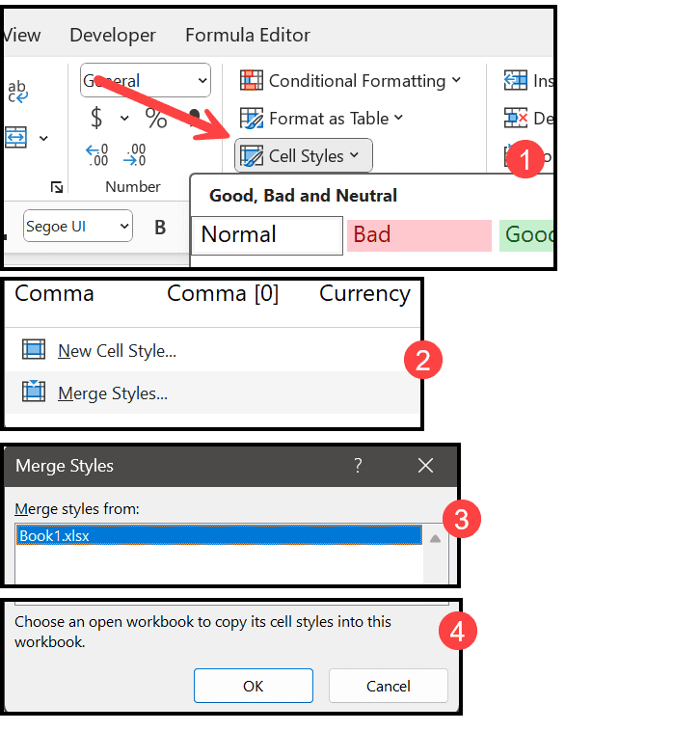Open the Developer ribbon tab
The image size is (700, 731).
click(x=112, y=35)
